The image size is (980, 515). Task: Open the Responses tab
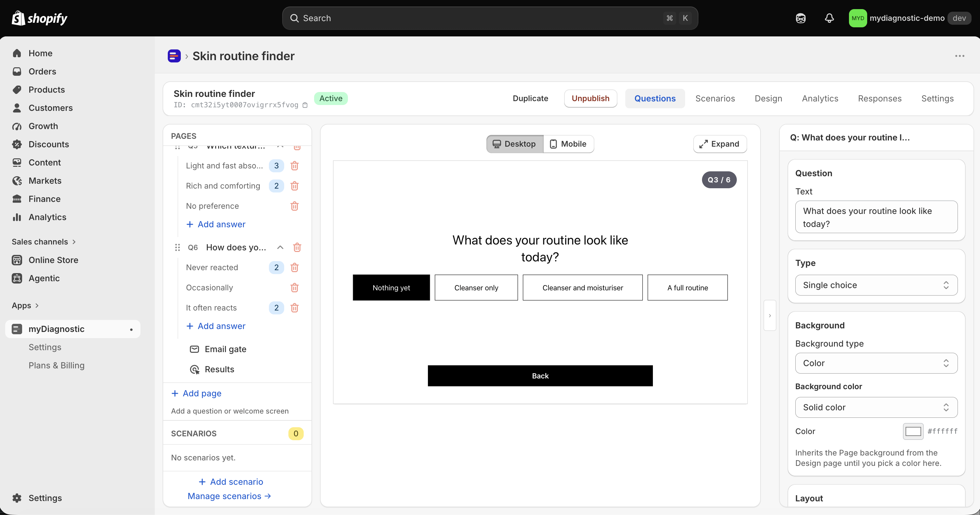tap(880, 99)
